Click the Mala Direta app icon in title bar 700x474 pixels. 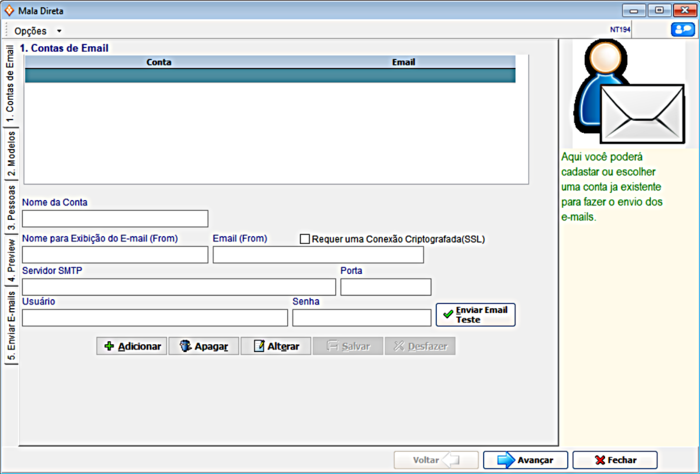[x=9, y=10]
